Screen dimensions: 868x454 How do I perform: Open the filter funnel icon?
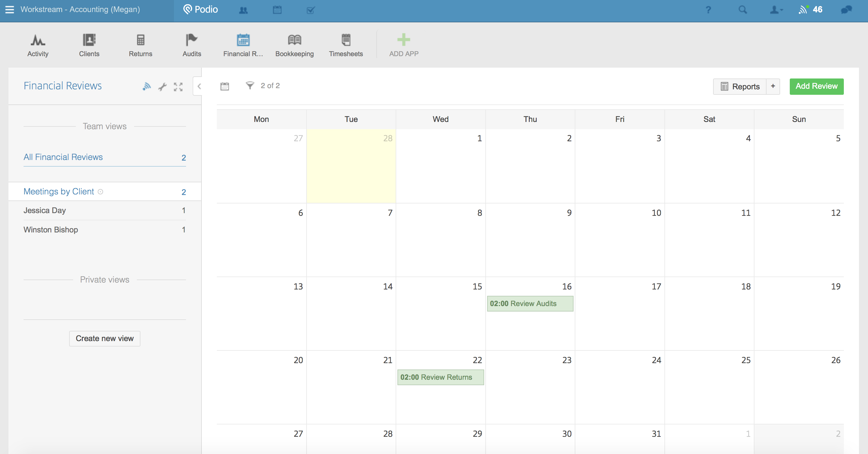click(x=250, y=85)
